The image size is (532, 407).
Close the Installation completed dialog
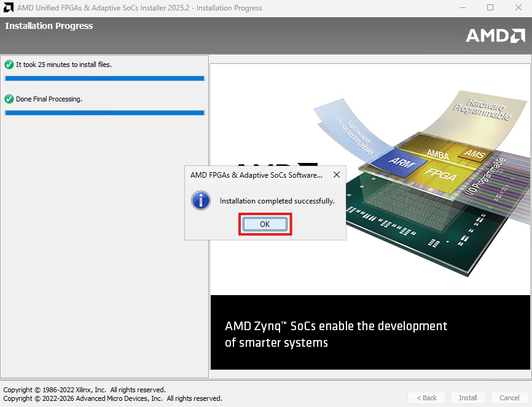[x=337, y=175]
